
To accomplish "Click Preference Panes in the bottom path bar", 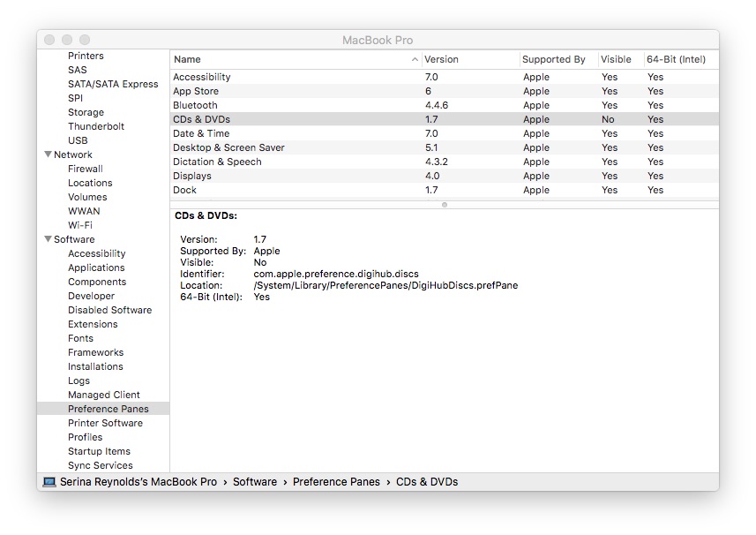I will coord(336,481).
